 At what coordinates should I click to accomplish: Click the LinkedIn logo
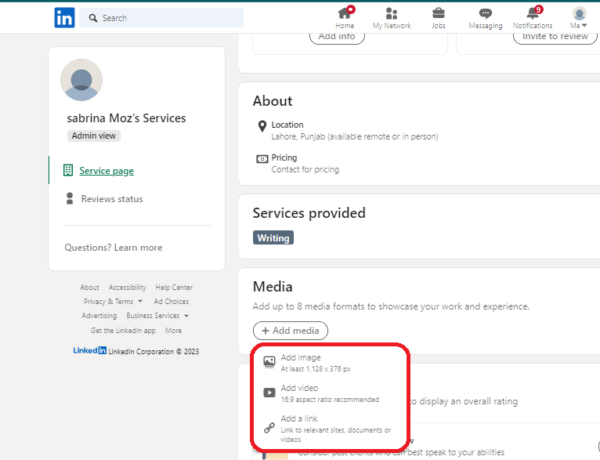64,18
